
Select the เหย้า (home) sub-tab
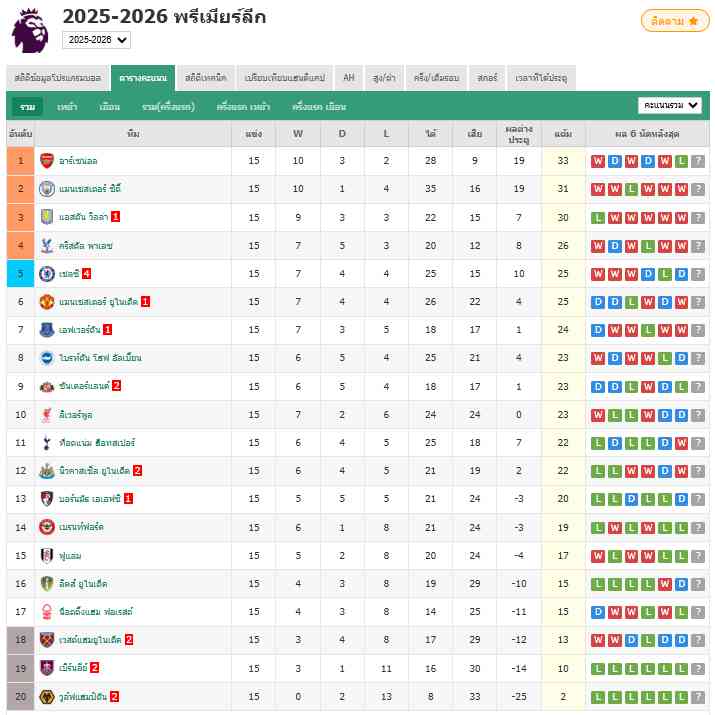click(67, 106)
